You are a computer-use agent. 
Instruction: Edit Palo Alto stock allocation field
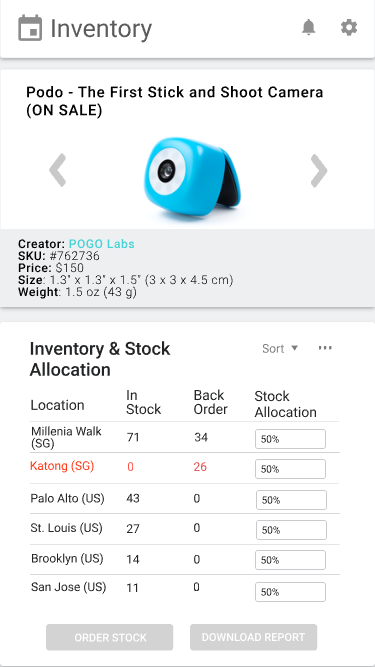[291, 500]
